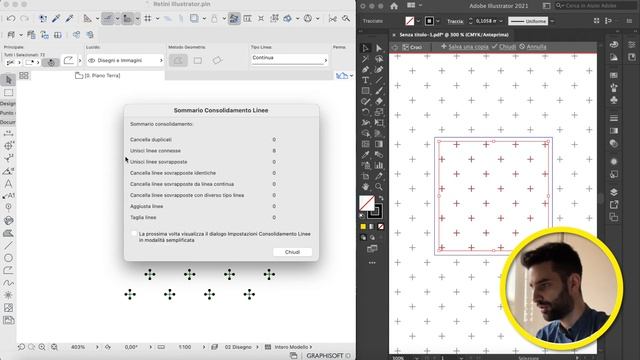Open the Disegni e Immagini layer dropdown
Screen dimensions: 640x360
[x=125, y=60]
